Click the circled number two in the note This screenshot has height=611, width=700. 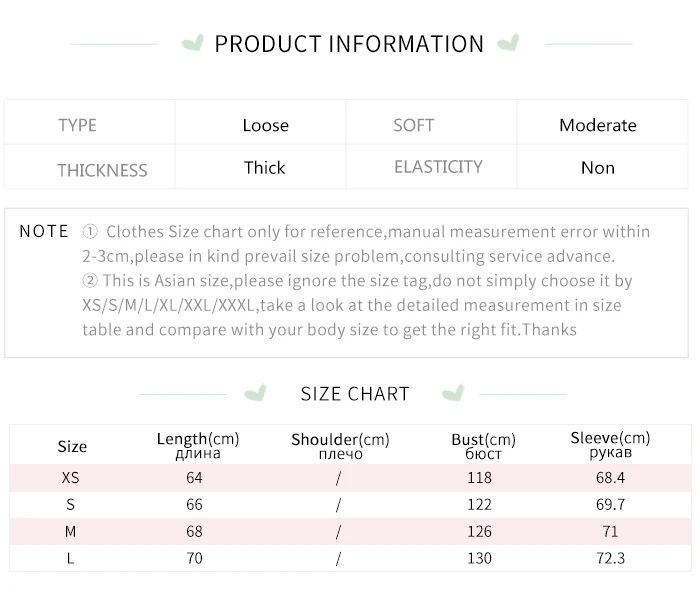point(90,281)
